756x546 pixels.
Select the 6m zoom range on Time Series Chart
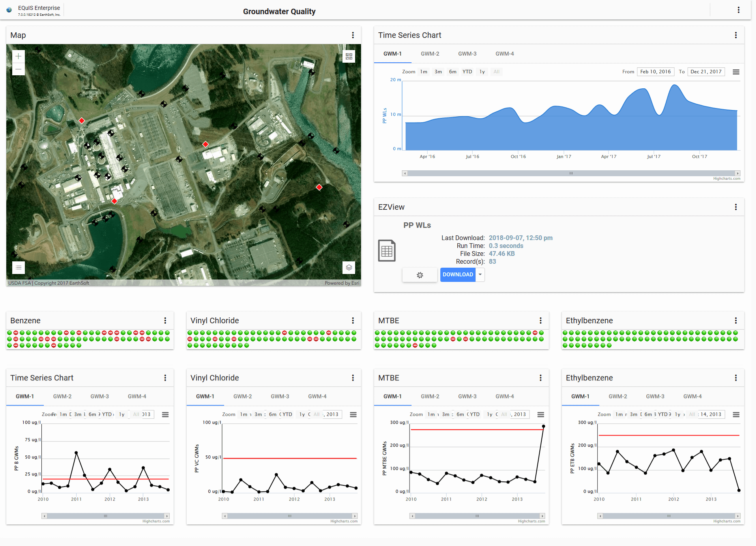pos(453,71)
